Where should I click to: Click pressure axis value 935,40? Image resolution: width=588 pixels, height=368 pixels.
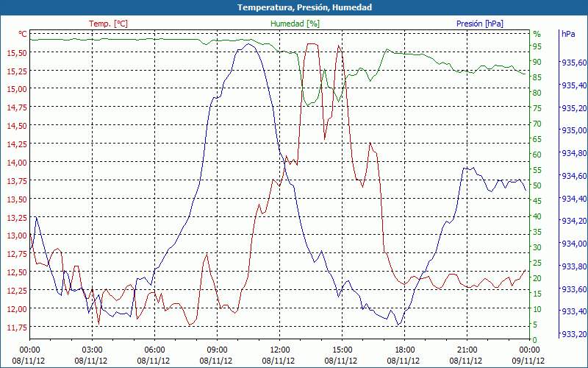574,85
